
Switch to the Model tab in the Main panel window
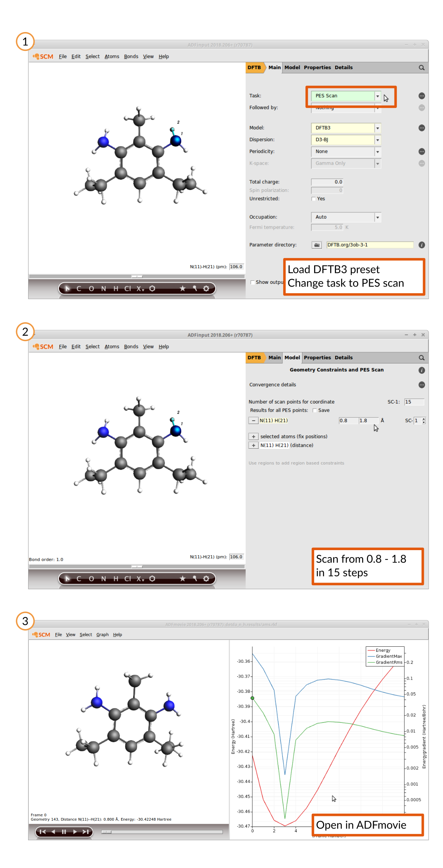pos(292,68)
